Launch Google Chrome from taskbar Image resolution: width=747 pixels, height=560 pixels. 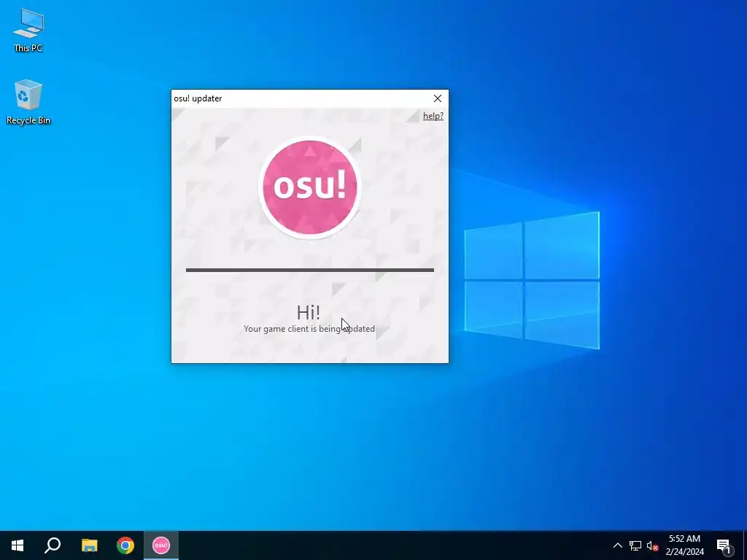pos(125,545)
